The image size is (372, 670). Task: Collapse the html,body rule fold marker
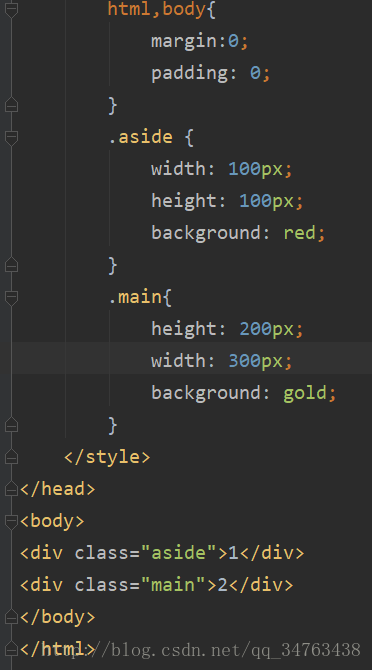pos(12,9)
